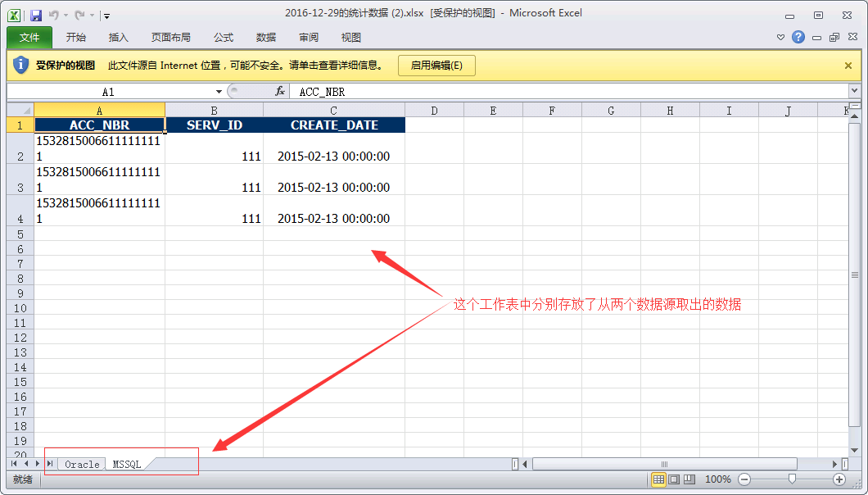The image size is (868, 495).
Task: Open Customize Quick Access Toolbar dropdown
Action: pos(106,16)
